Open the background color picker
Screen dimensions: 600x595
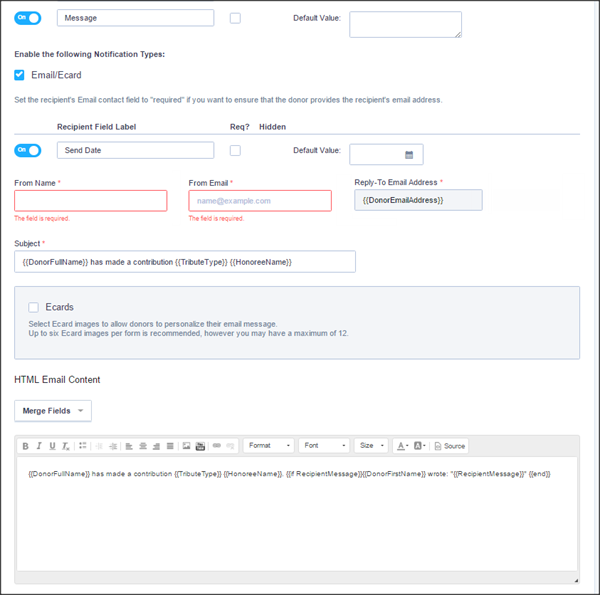click(x=419, y=446)
